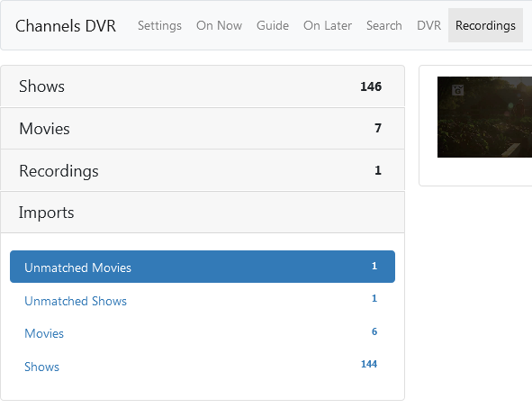This screenshot has width=532, height=408.
Task: Expand the Movies section header
Action: pos(203,128)
